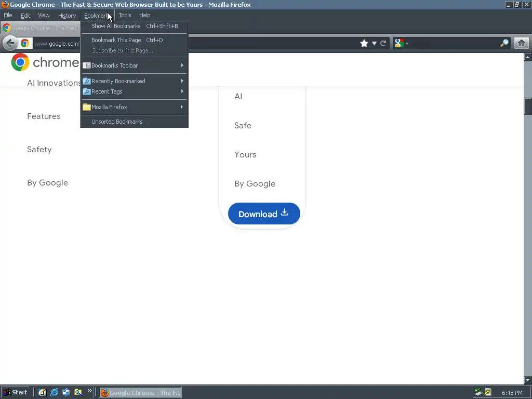Click Firefox taskbar button Google Chrome
Viewport: 532px width, 399px height.
(x=140, y=393)
